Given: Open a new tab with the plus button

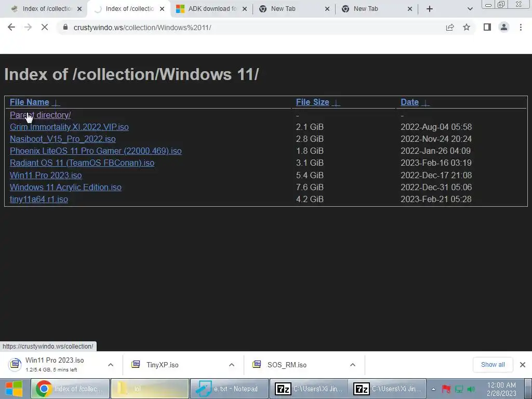Looking at the screenshot, I should [430, 9].
